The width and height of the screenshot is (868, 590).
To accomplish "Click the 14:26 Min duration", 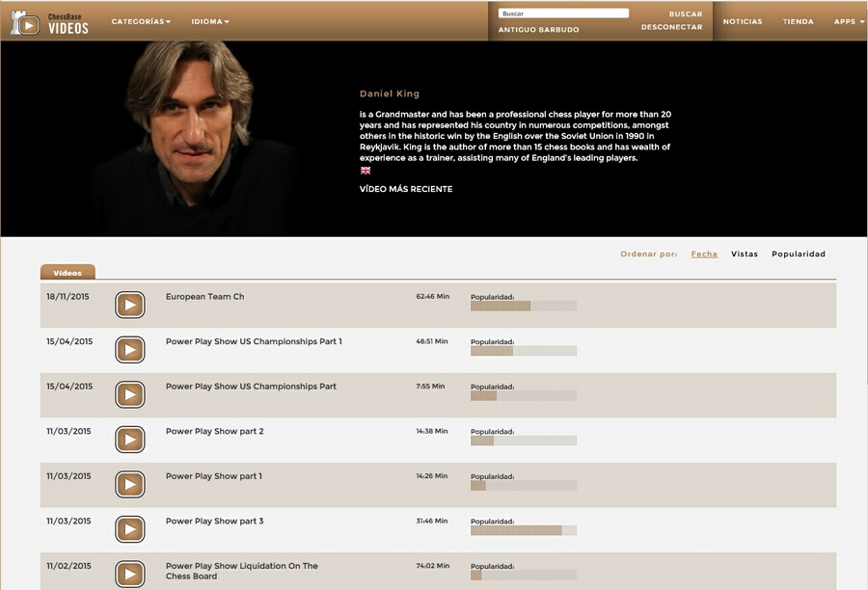I will pos(432,475).
